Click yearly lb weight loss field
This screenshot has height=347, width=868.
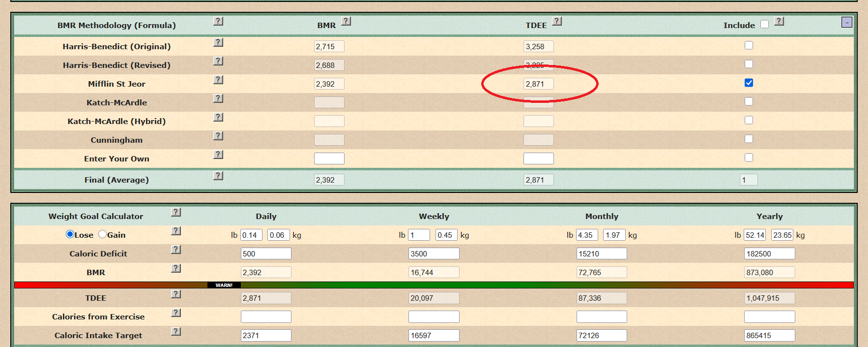[755, 235]
